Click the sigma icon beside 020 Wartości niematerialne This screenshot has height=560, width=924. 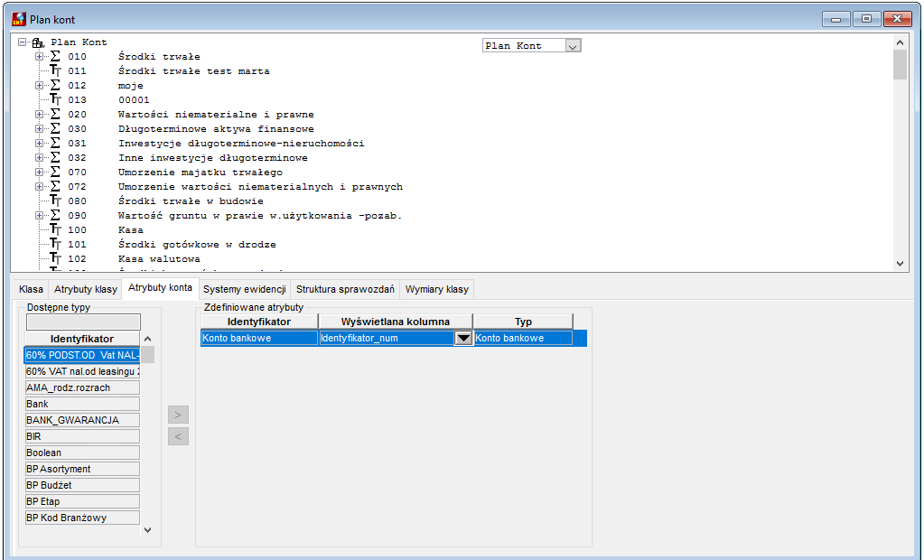point(55,115)
